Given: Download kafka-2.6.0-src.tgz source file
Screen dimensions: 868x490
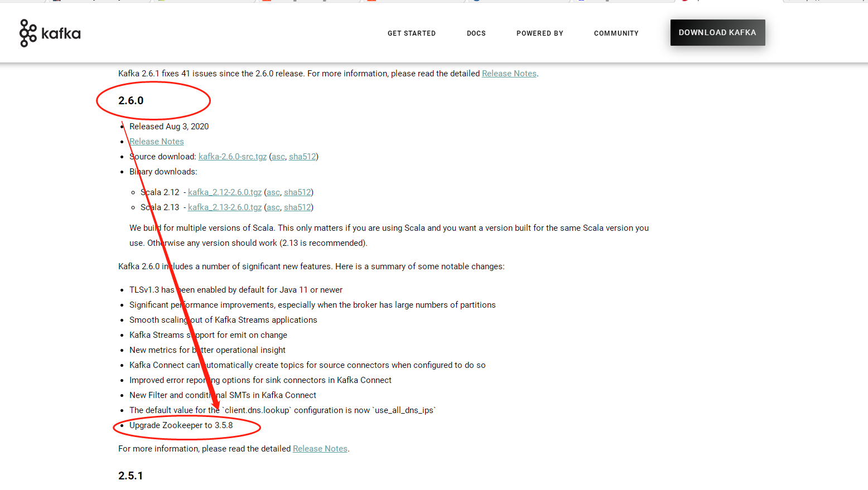Looking at the screenshot, I should 233,157.
